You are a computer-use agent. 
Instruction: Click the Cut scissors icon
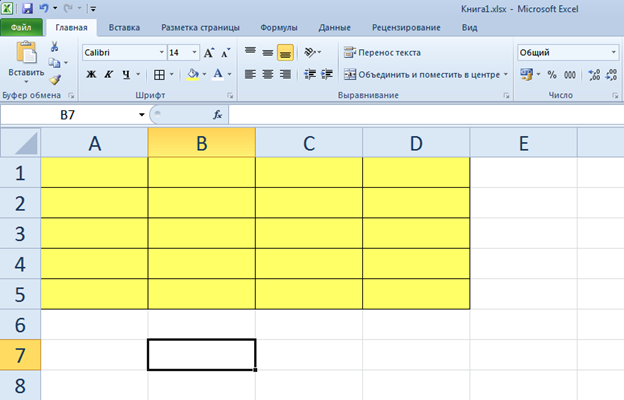coord(54,47)
